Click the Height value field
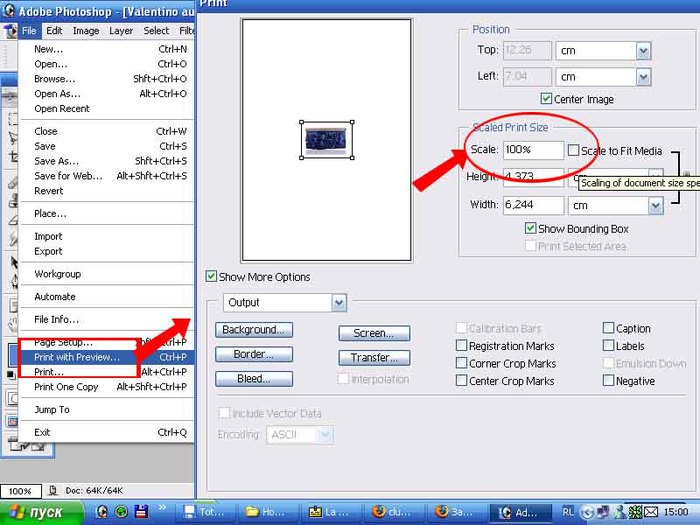The width and height of the screenshot is (700, 525). click(533, 177)
